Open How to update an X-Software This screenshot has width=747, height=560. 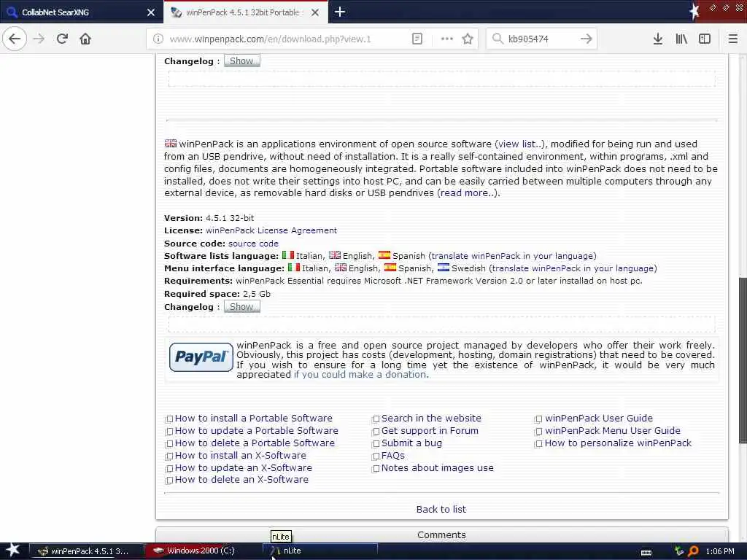pos(243,467)
